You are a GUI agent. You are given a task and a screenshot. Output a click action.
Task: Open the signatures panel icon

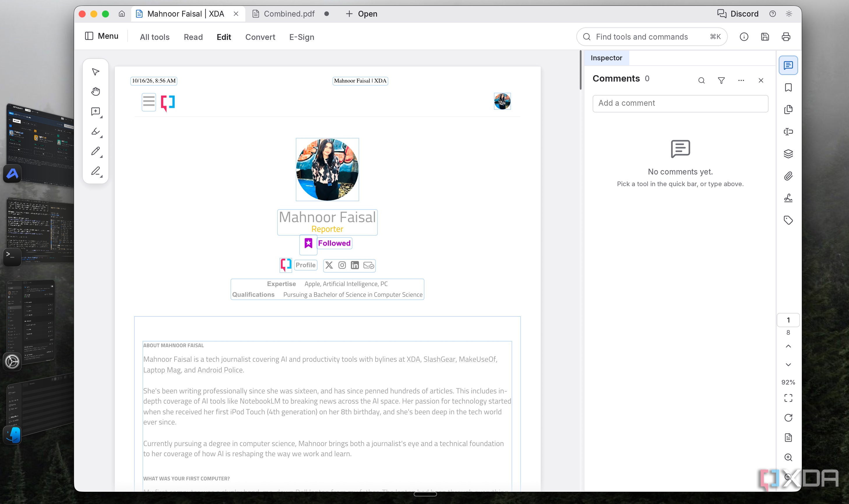(788, 198)
